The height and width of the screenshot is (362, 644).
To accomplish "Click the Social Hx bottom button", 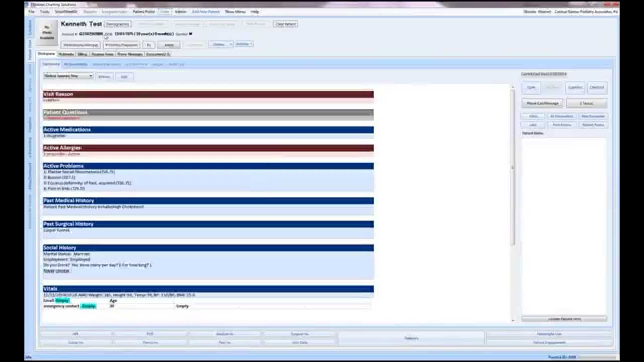I will click(x=76, y=342).
